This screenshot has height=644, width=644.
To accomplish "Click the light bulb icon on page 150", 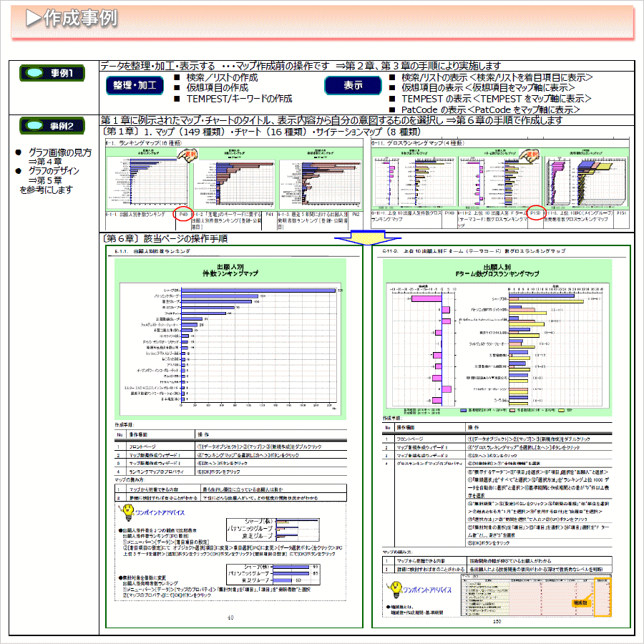I will coord(393,589).
